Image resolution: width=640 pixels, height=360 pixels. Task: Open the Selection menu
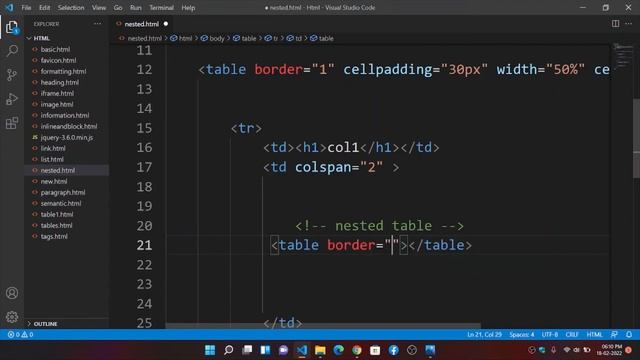click(x=71, y=7)
